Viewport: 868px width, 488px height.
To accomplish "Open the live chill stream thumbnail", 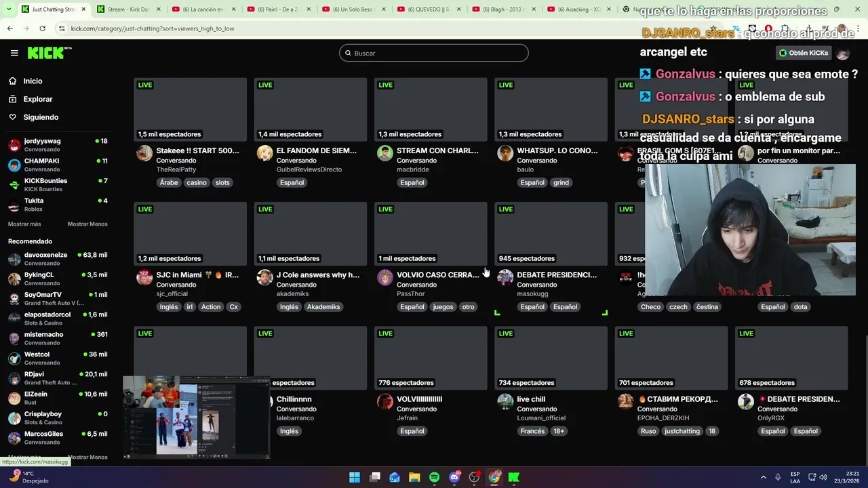I will pos(551,358).
